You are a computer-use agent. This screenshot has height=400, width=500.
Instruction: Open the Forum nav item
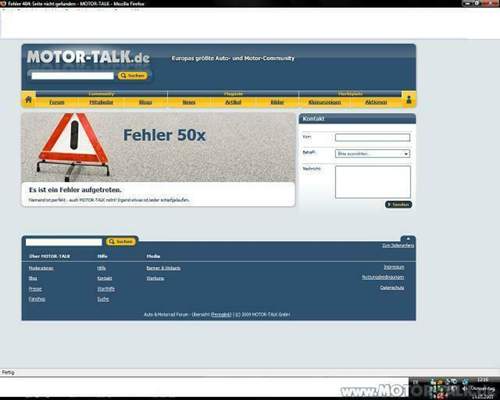(57, 102)
